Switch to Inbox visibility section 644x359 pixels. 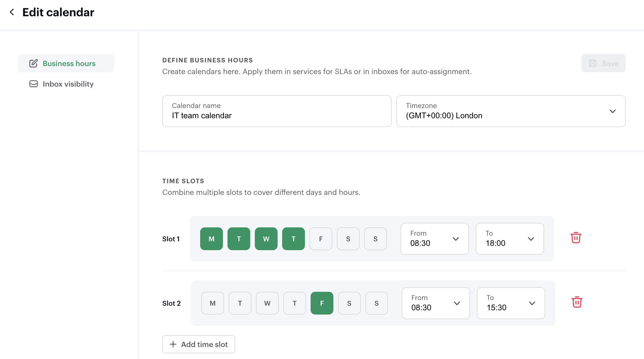tap(68, 84)
